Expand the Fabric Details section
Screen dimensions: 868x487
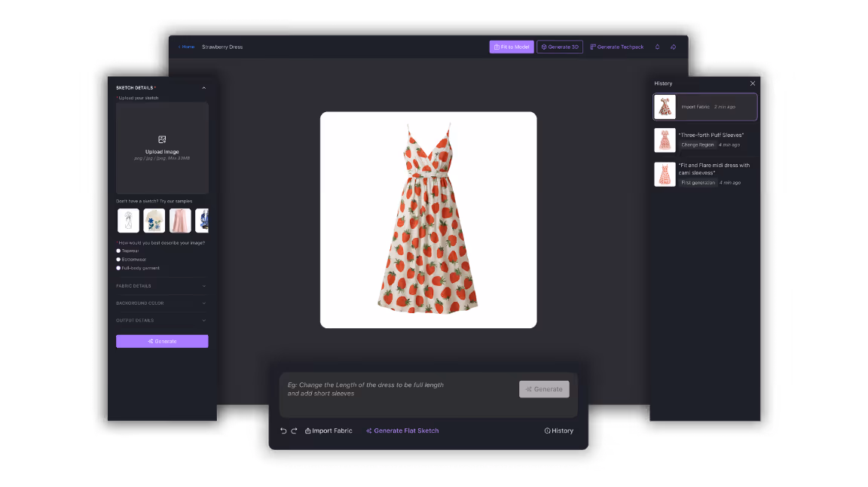[x=203, y=286]
